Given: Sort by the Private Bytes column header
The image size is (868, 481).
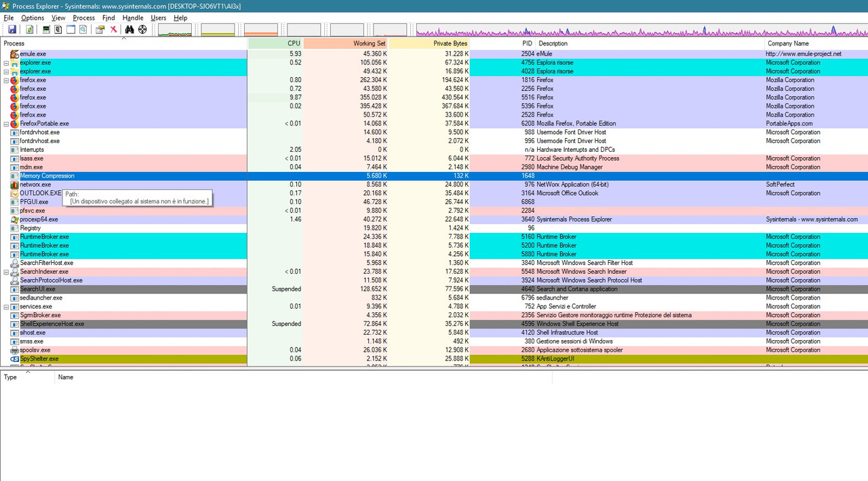Looking at the screenshot, I should (x=429, y=43).
